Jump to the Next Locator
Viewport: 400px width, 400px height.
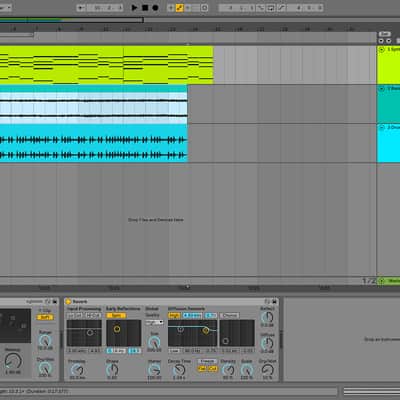[389, 41]
